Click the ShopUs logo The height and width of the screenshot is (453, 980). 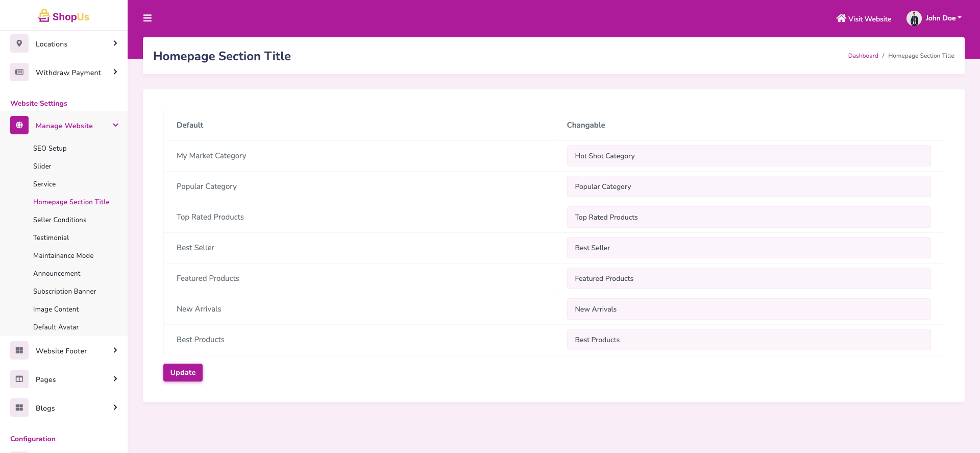click(64, 16)
